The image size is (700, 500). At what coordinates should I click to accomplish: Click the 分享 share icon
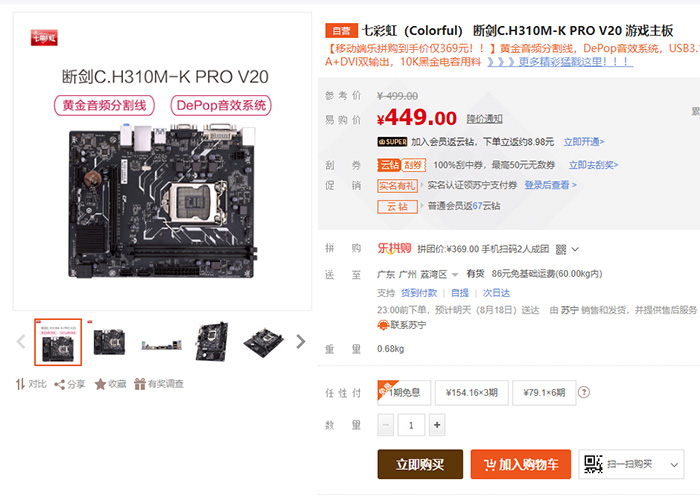pyautogui.click(x=59, y=384)
